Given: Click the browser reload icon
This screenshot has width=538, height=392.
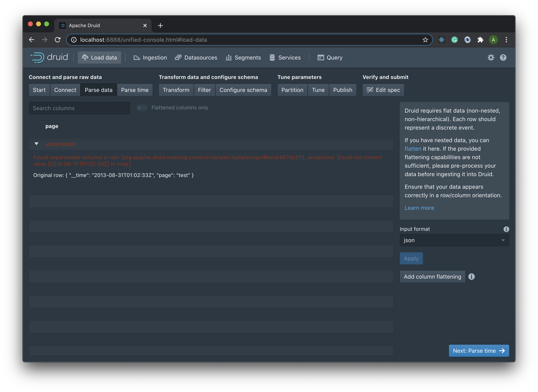Looking at the screenshot, I should (58, 40).
